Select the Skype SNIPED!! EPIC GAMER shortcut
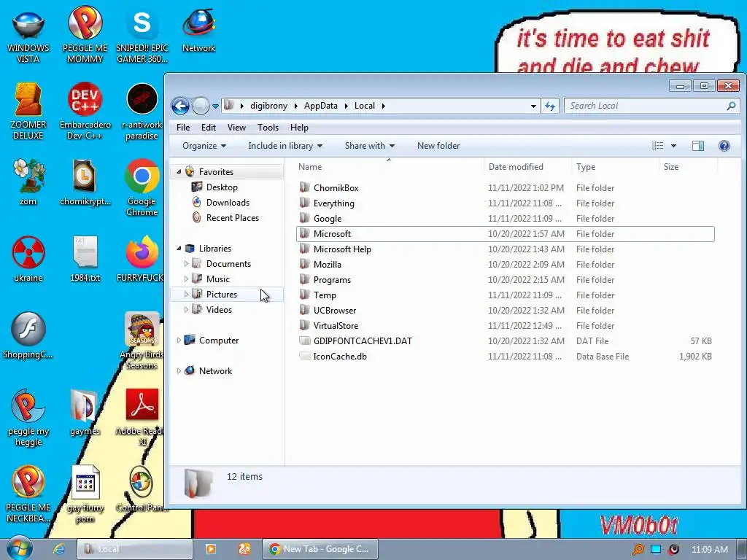 pos(142,34)
